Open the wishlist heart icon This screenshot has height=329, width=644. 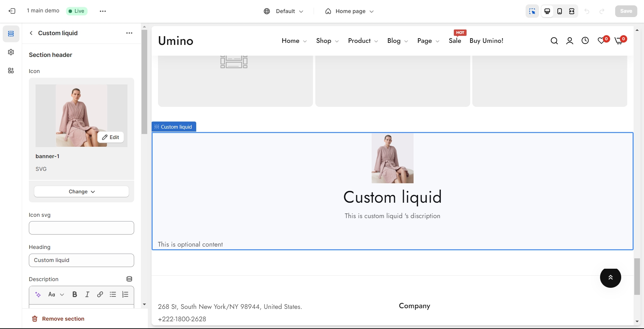coord(601,41)
